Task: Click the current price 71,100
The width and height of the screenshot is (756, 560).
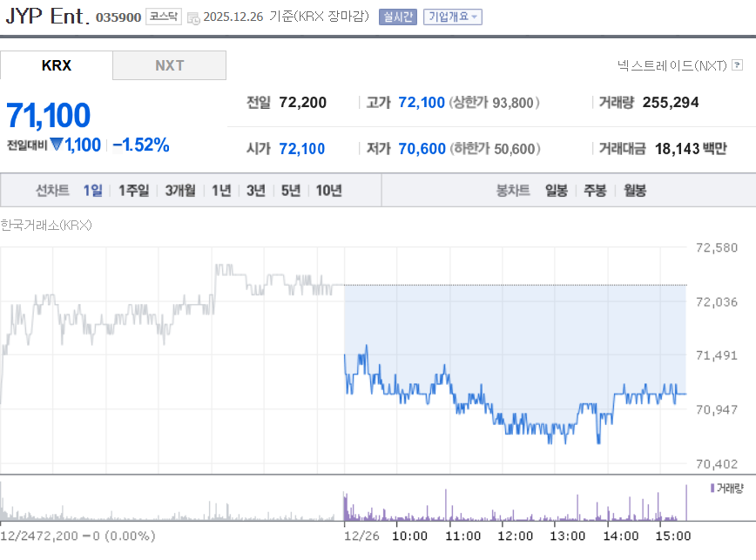Action: click(48, 116)
